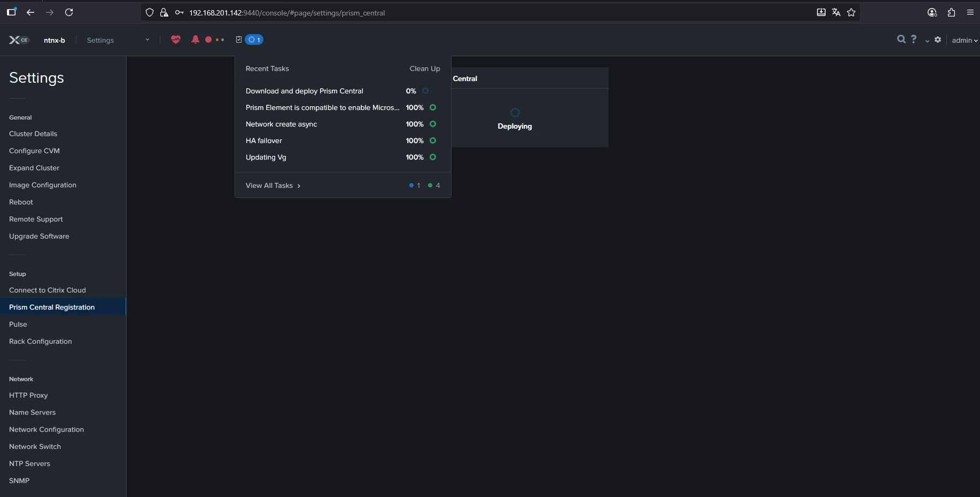Click the translate page icon
This screenshot has width=980, height=497.
click(x=836, y=12)
